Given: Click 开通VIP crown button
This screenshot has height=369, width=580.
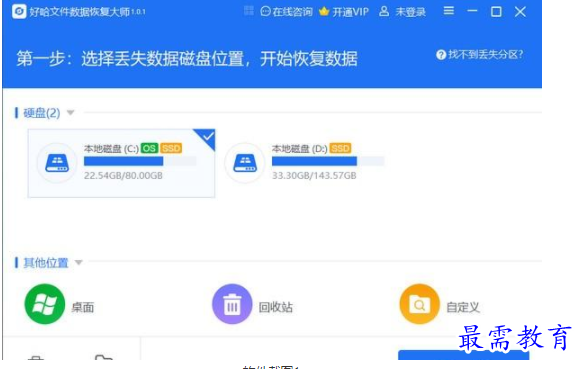Looking at the screenshot, I should point(344,12).
